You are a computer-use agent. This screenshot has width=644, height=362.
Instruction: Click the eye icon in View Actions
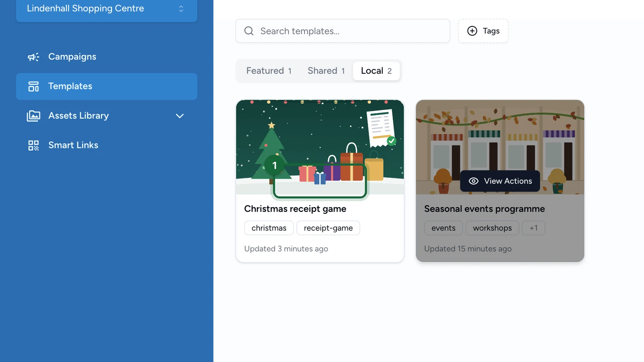click(x=474, y=181)
